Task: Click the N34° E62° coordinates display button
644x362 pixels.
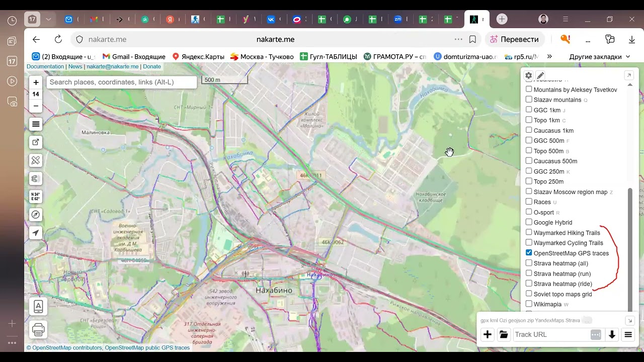Action: coord(36,197)
